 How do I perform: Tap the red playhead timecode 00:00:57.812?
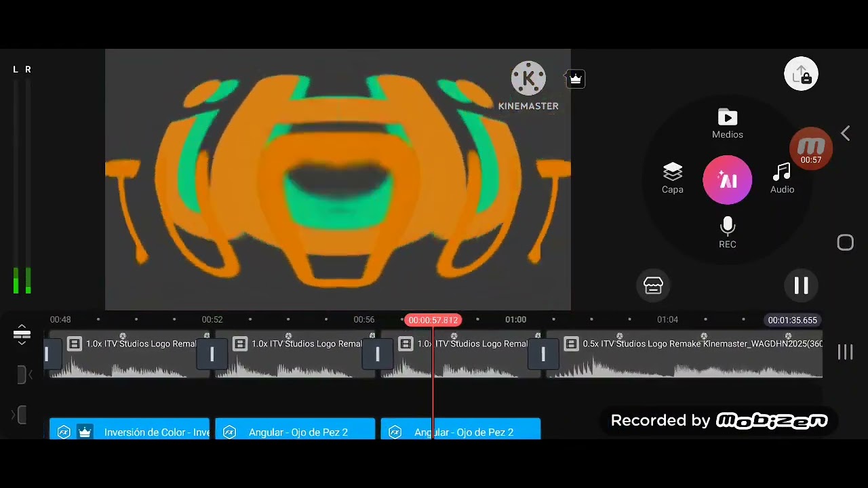tap(433, 320)
